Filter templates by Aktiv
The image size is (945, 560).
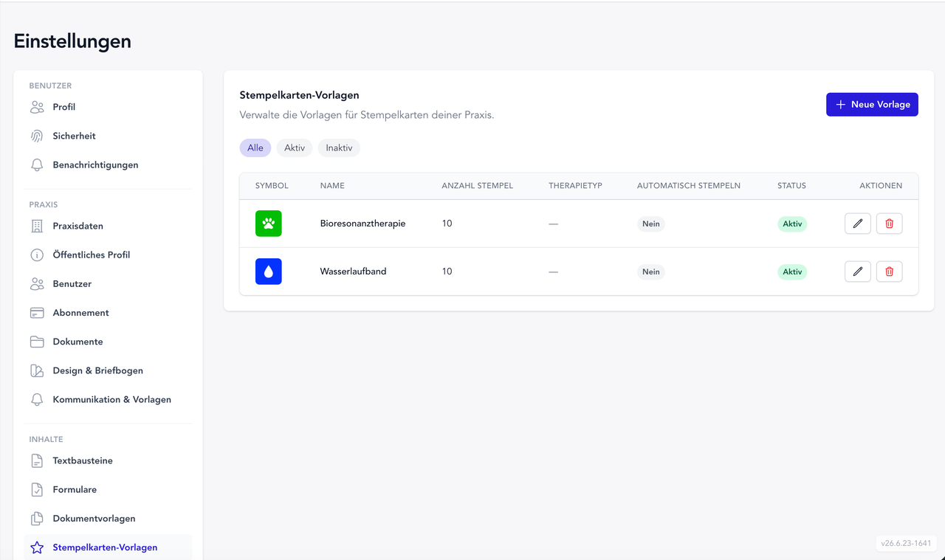coord(295,148)
